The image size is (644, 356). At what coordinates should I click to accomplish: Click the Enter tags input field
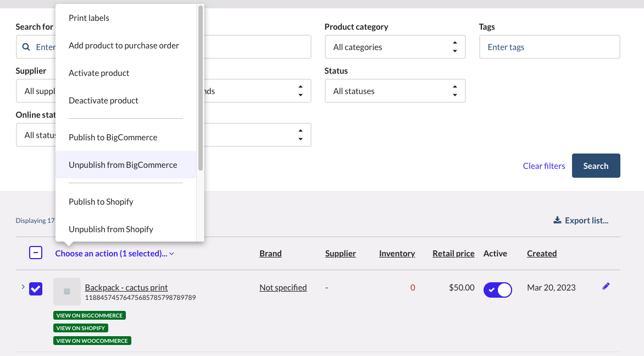click(549, 47)
